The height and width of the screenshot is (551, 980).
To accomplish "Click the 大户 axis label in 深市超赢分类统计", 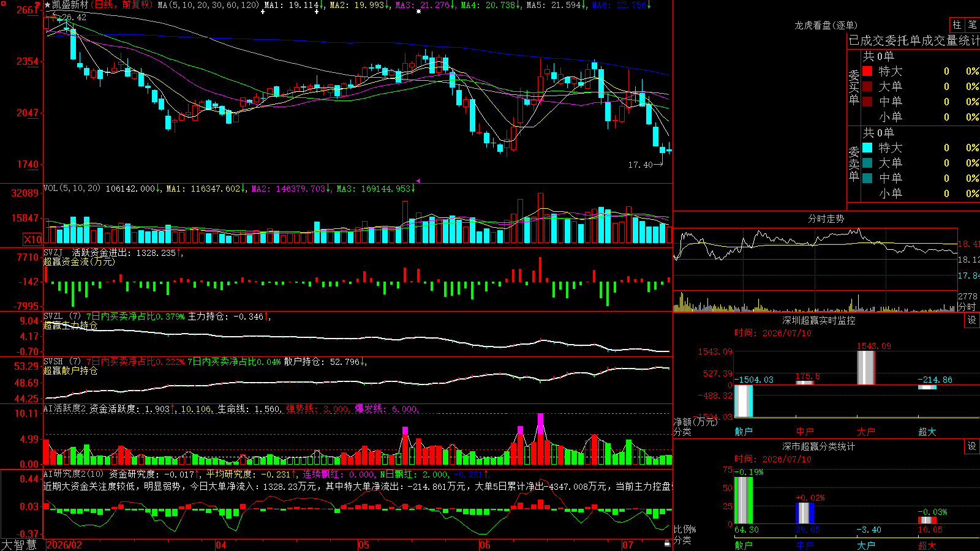I will pyautogui.click(x=865, y=545).
